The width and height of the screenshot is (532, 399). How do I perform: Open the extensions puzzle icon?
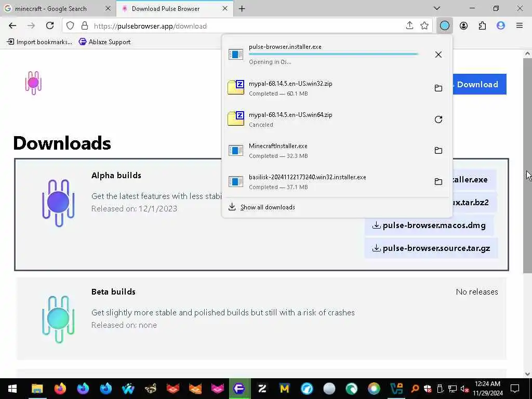pos(482,26)
